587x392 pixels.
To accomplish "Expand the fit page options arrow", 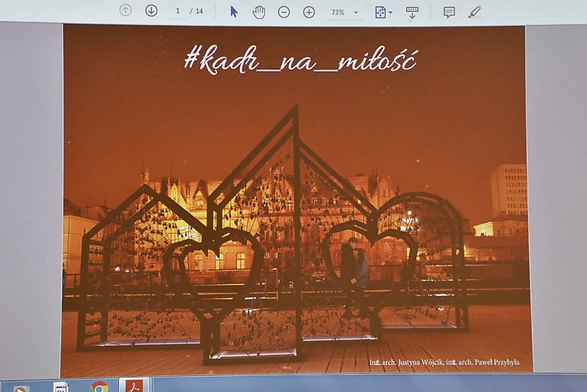I will 391,12.
